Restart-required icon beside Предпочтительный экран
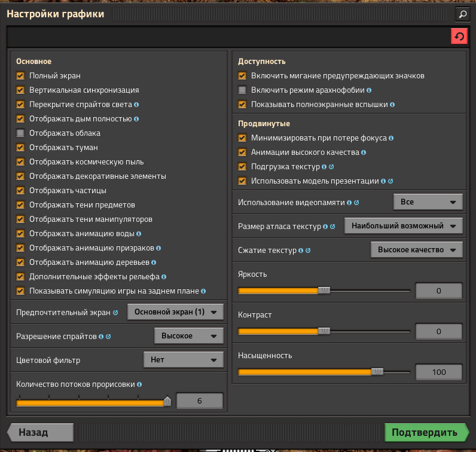The height and width of the screenshot is (452, 476). coord(115,313)
